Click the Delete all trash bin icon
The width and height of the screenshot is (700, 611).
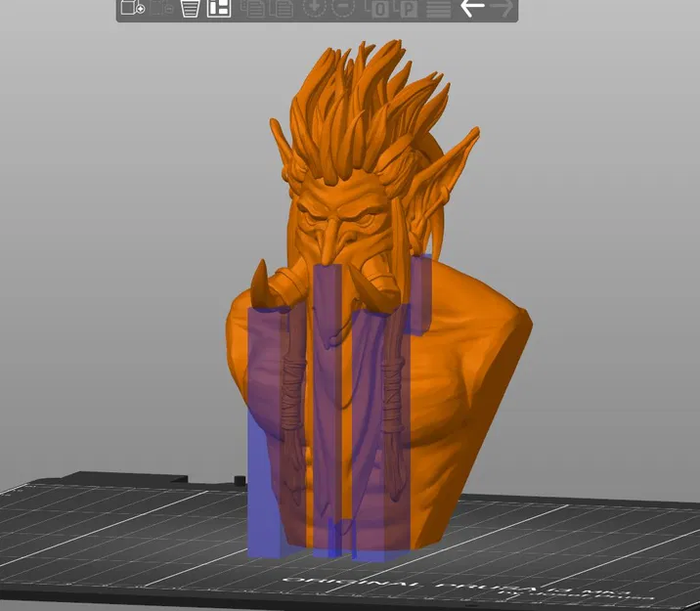click(190, 8)
